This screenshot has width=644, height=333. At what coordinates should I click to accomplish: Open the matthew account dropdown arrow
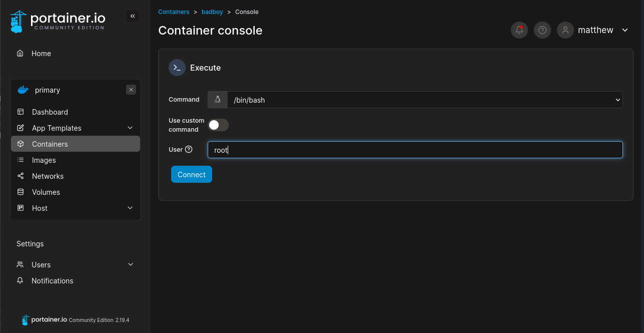624,30
